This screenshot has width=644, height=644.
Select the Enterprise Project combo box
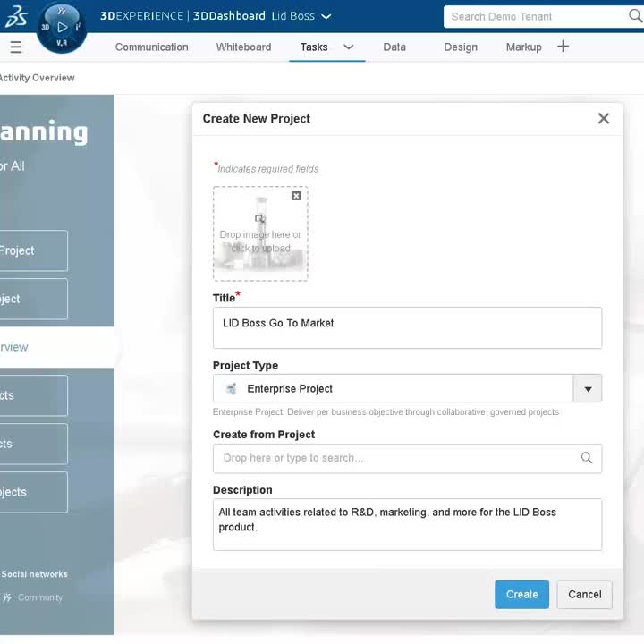[x=408, y=388]
